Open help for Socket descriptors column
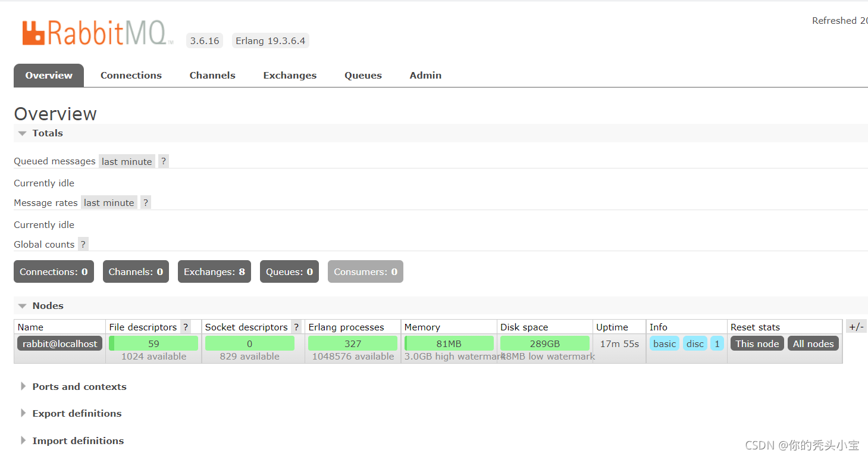 pos(296,327)
